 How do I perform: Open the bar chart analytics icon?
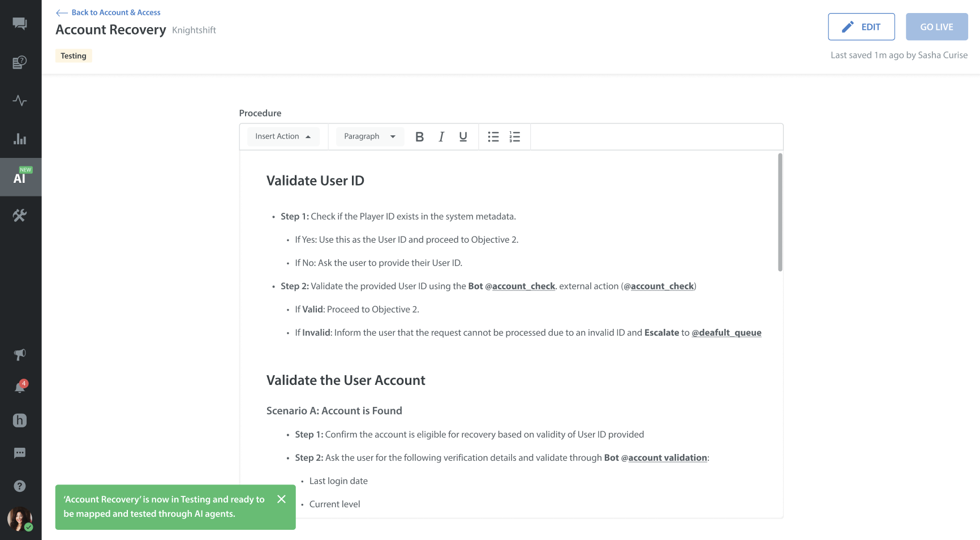point(20,139)
